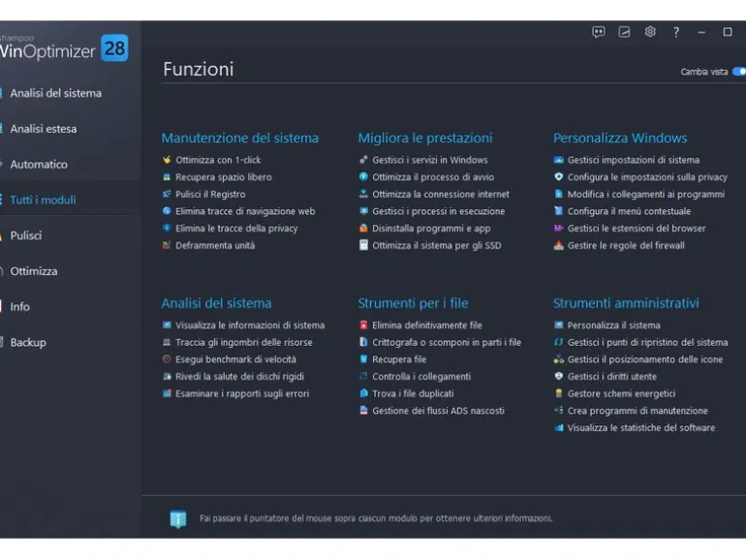Viewport: 746px width, 560px height.
Task: Click the Ottimizza la connessione internet icon
Action: click(x=363, y=194)
